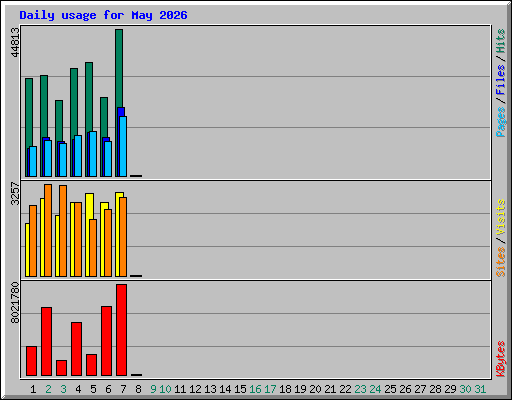Screen dimensions: 512x400
Task: Click the 'Daily usage for May 2026' title
Action: coord(103,15)
